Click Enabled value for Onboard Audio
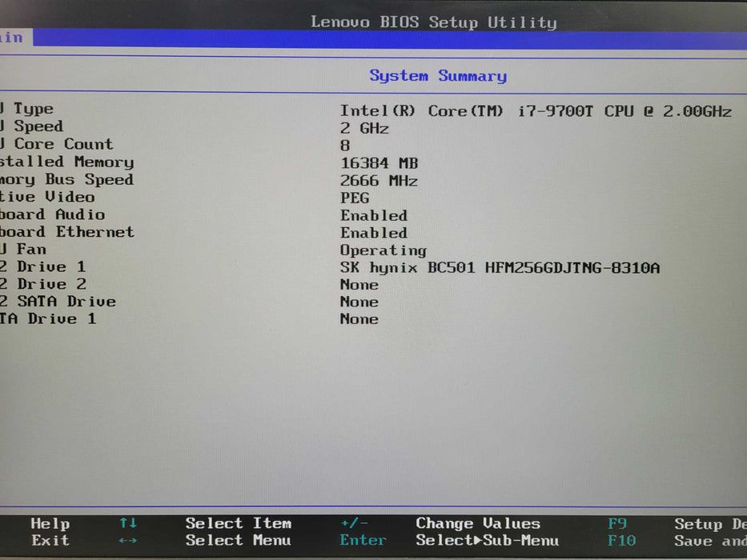Viewport: 747px width, 560px height. [374, 216]
